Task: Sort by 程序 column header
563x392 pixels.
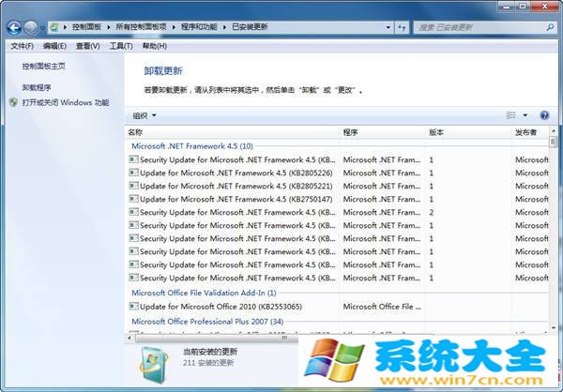Action: coord(383,132)
